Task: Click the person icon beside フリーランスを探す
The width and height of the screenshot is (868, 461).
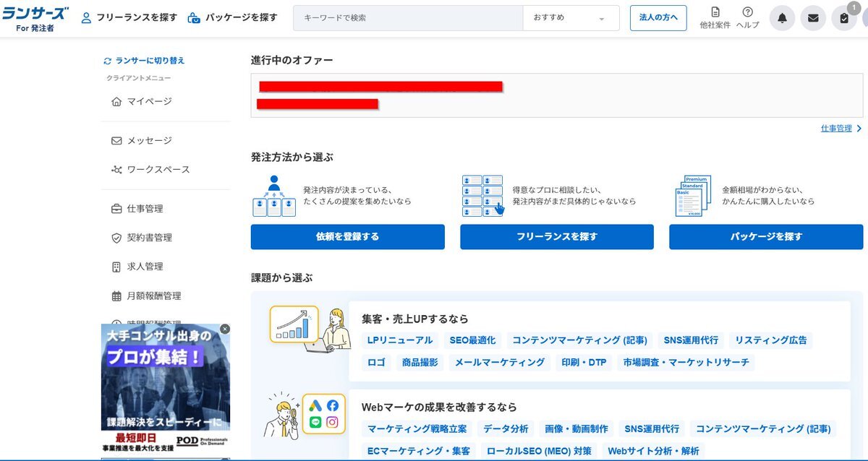Action: [x=86, y=17]
